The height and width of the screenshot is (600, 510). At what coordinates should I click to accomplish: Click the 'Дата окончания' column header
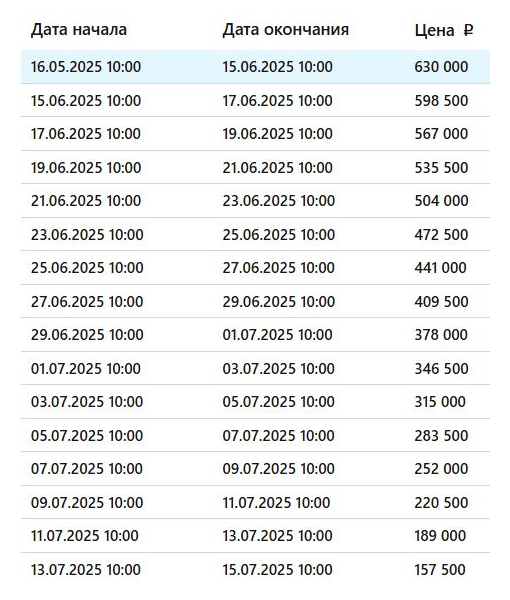point(286,30)
